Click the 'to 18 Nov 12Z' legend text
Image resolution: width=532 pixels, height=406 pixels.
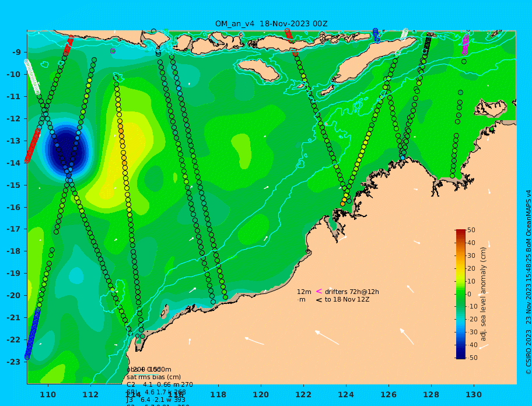[x=347, y=299]
